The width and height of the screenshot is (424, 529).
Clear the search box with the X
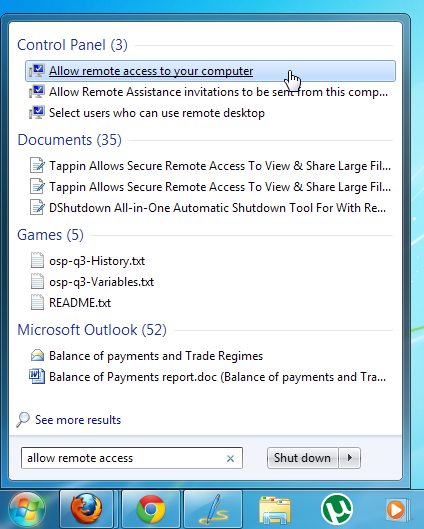pyautogui.click(x=230, y=458)
